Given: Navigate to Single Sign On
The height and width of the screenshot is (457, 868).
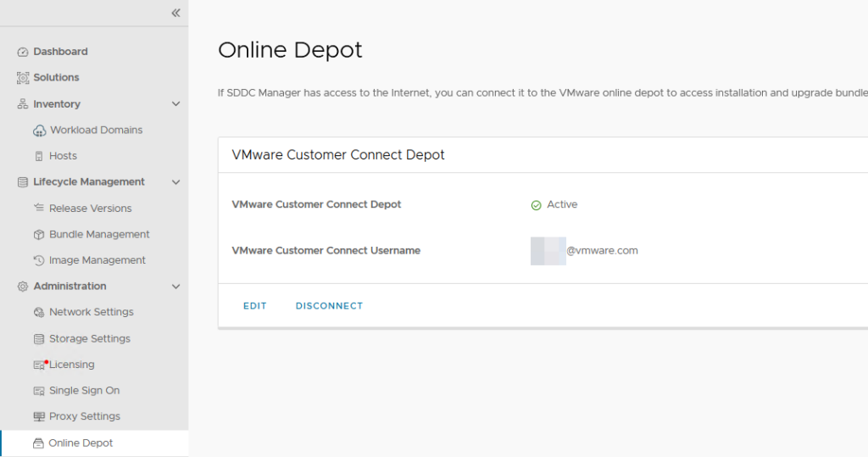Looking at the screenshot, I should 84,391.
